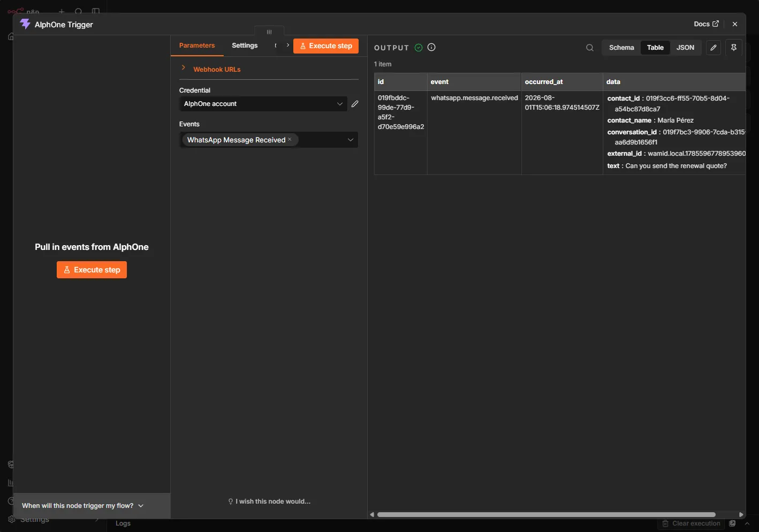Click the '1 item' count label
Viewport: 759px width, 532px height.
tap(383, 64)
